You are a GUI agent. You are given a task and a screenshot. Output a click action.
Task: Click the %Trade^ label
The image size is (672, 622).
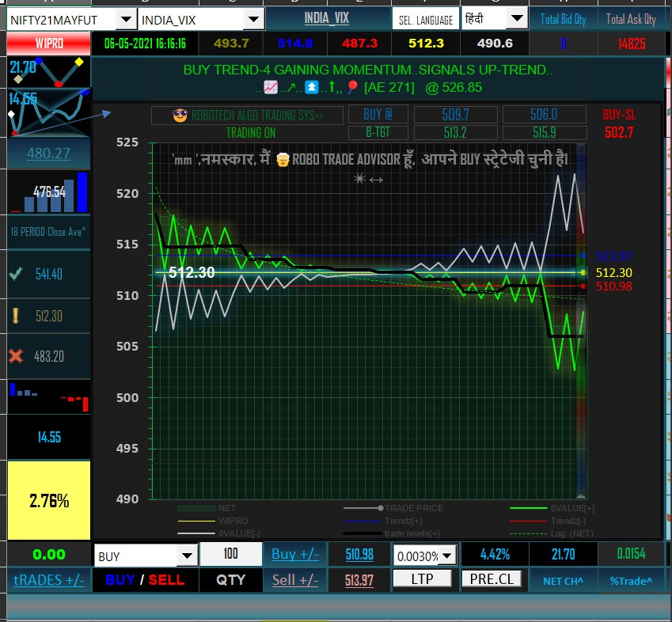631,582
